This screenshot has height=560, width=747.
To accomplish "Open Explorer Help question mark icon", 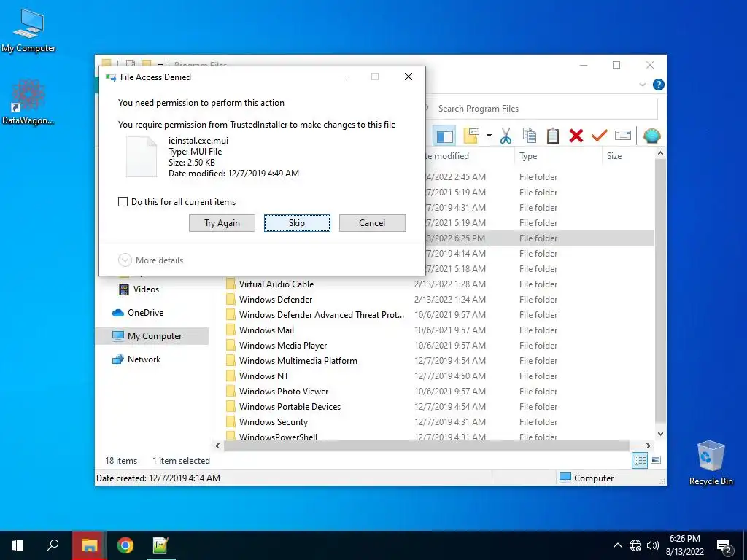I will [659, 85].
